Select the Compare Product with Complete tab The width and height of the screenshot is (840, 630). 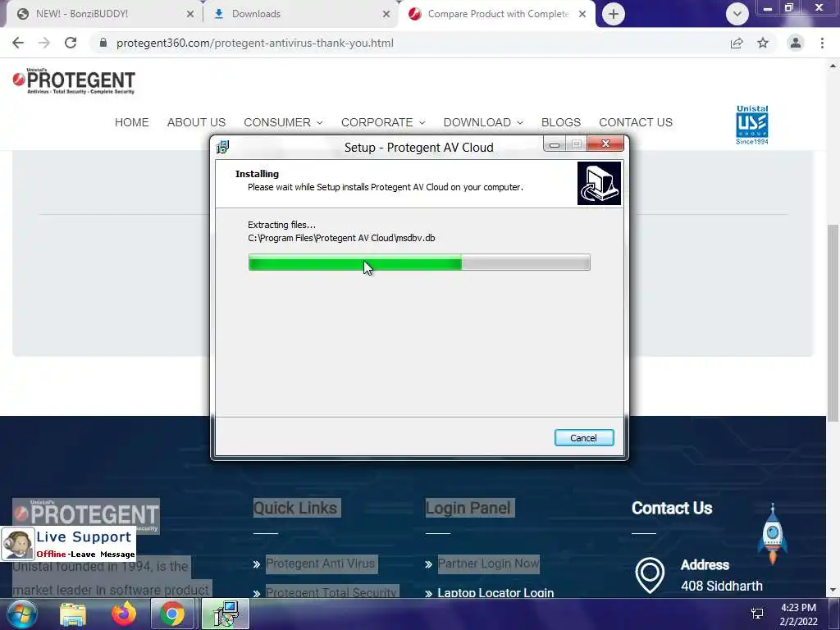click(498, 14)
